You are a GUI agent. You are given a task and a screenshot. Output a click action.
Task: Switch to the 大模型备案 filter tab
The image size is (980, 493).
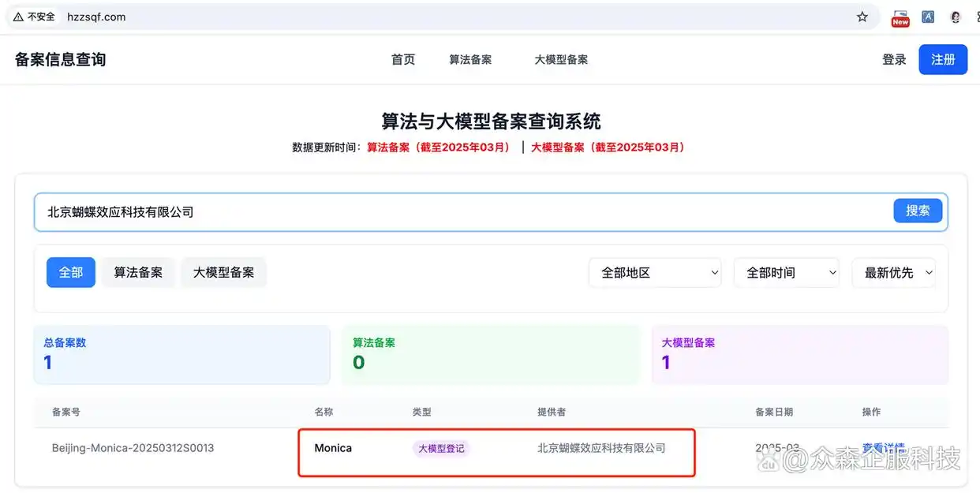223,272
